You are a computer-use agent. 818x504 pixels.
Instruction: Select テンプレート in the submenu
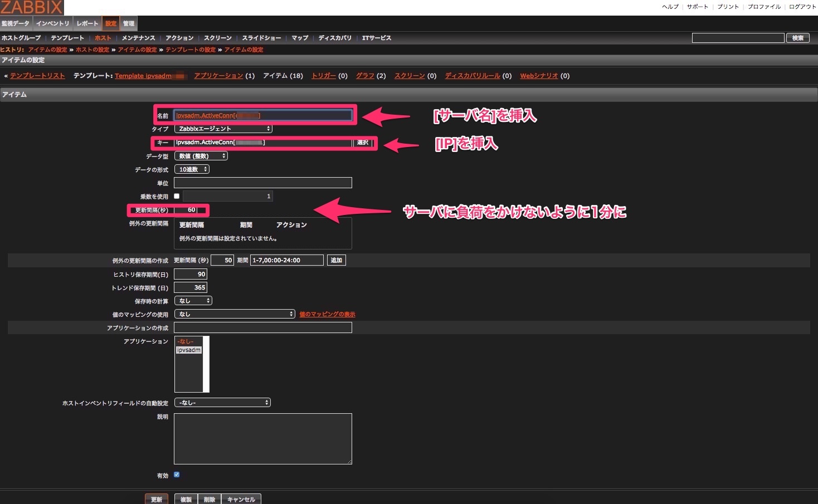(67, 38)
